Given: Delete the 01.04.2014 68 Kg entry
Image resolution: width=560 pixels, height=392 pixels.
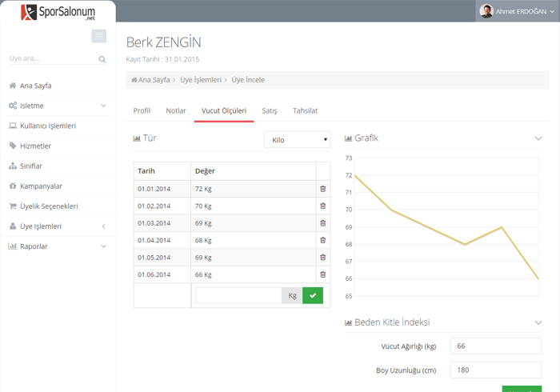Looking at the screenshot, I should pyautogui.click(x=323, y=240).
